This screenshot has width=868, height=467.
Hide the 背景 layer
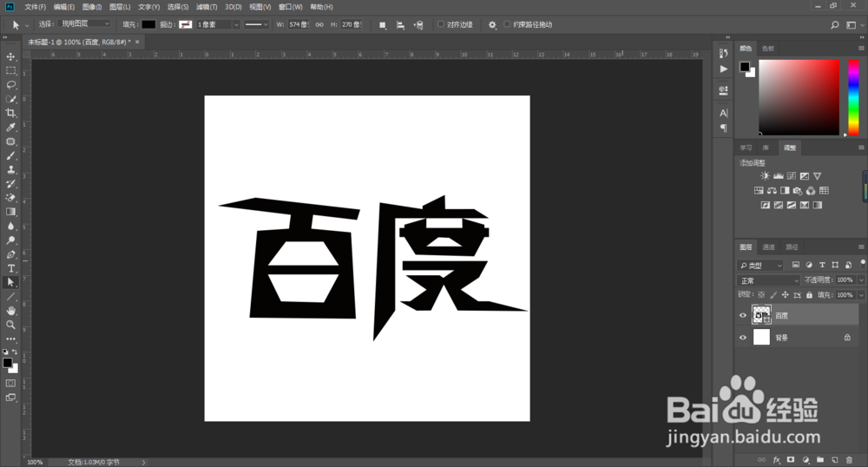(x=743, y=338)
